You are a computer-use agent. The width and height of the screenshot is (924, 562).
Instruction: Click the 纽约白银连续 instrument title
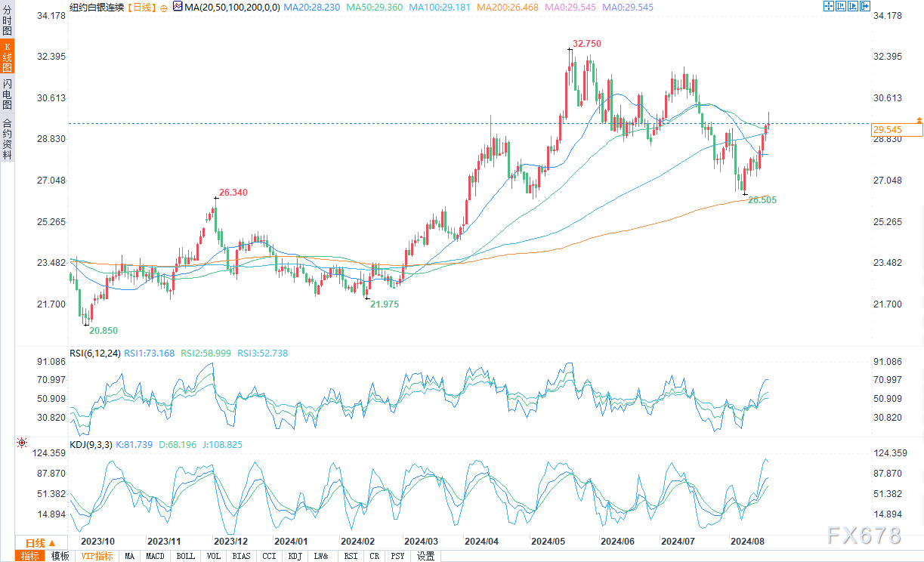point(97,7)
